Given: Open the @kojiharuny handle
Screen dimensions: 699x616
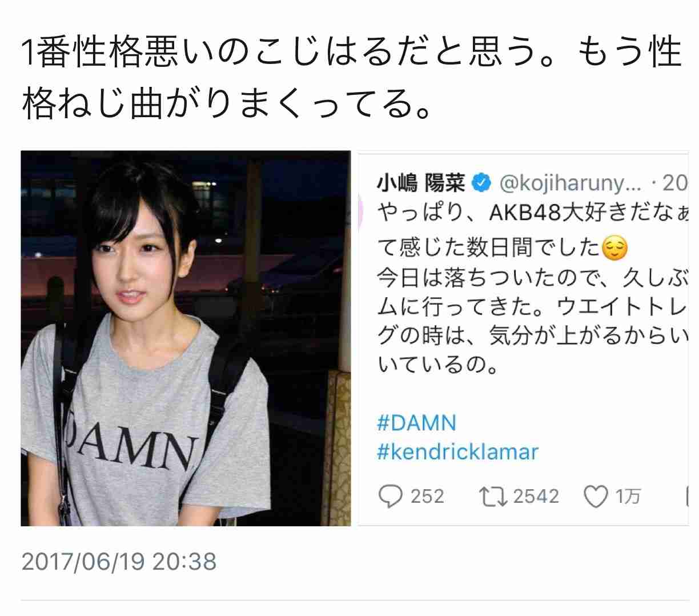Looking at the screenshot, I should (x=572, y=183).
